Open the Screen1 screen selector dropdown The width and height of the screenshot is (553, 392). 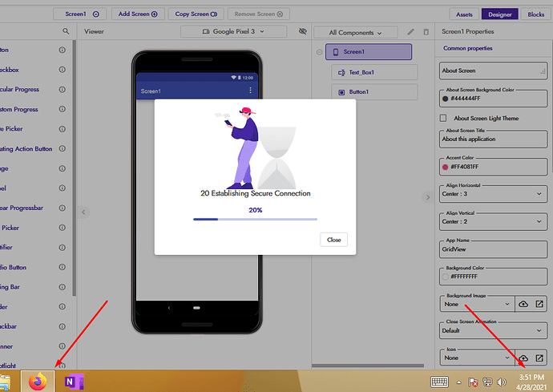pyautogui.click(x=81, y=14)
